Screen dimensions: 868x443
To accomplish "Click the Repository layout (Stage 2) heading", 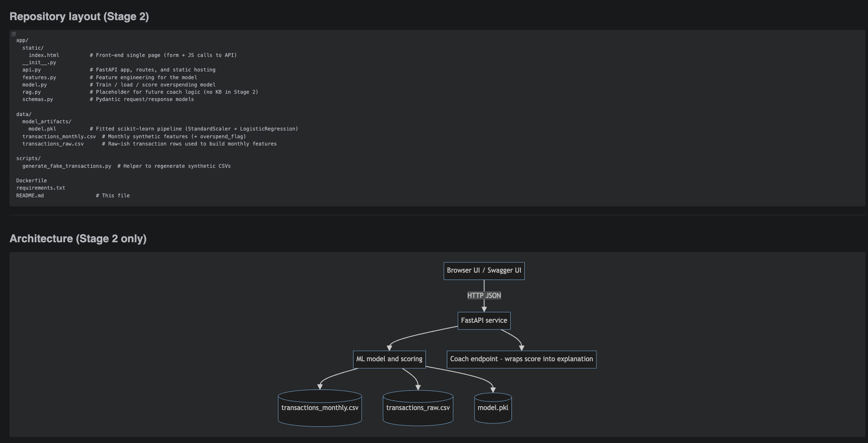I will [80, 16].
